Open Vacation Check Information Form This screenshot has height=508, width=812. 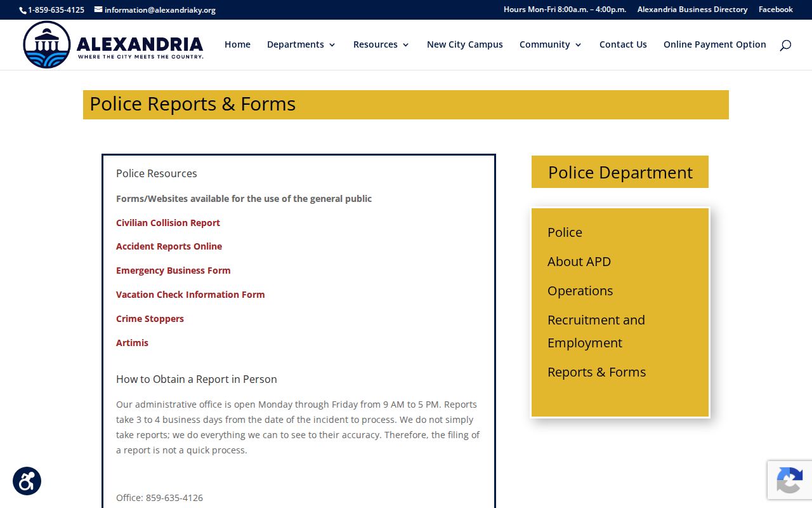pos(190,295)
